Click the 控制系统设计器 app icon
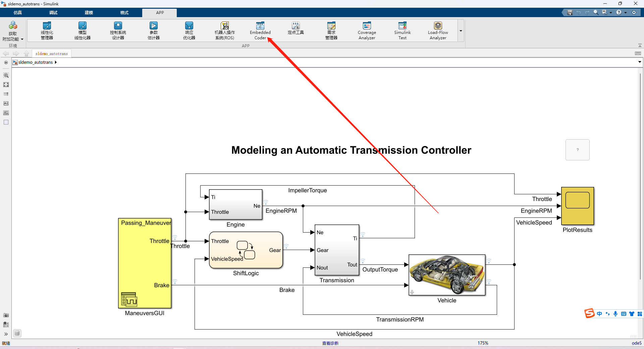The height and width of the screenshot is (349, 644). tap(118, 31)
